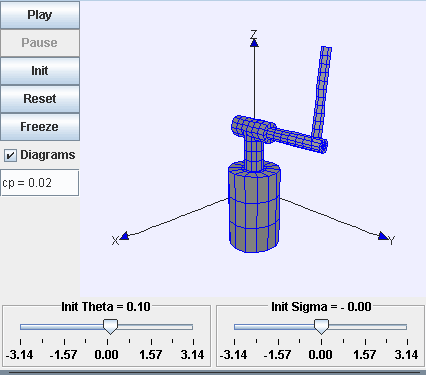426x375 pixels.
Task: Click the cp = 0.02 input field
Action: tap(40, 183)
